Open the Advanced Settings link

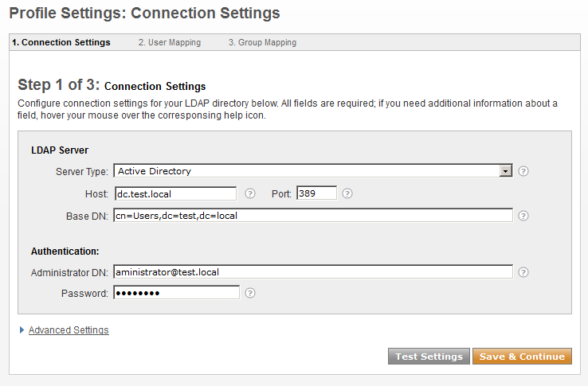(x=69, y=330)
